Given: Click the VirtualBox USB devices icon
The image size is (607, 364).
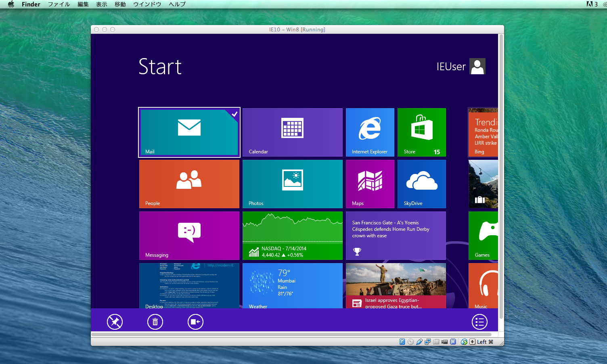Looking at the screenshot, I should click(419, 342).
